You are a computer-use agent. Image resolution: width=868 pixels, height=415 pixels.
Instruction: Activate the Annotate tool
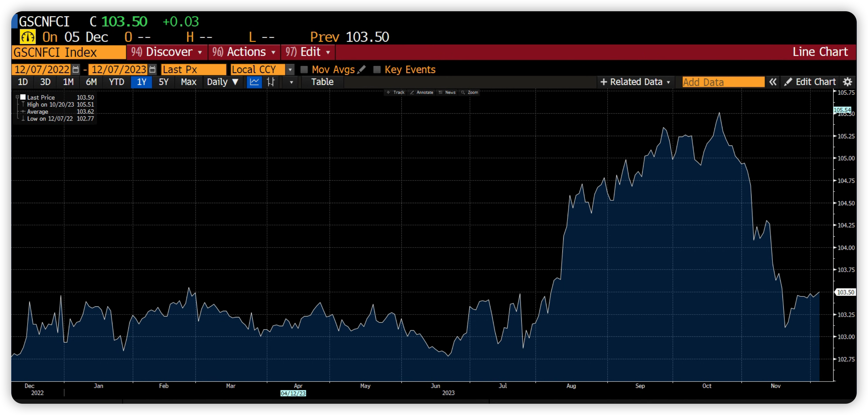tap(421, 92)
